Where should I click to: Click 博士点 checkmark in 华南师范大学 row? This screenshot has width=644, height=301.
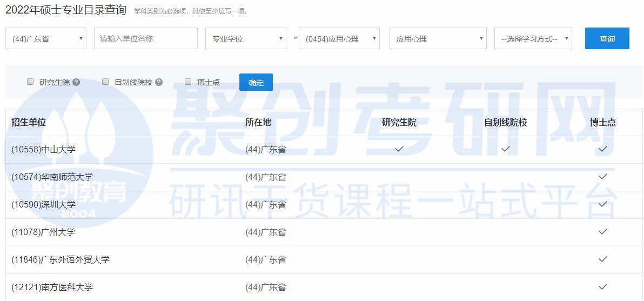603,177
